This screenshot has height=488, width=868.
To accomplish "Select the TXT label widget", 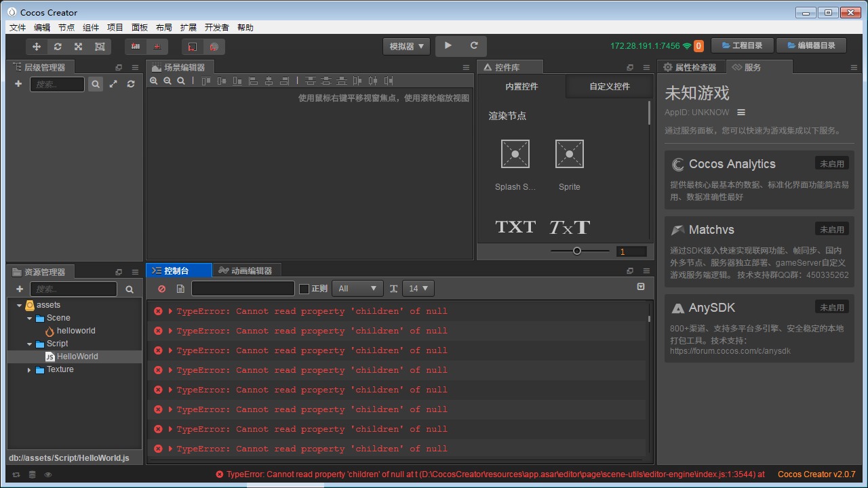I will 515,227.
